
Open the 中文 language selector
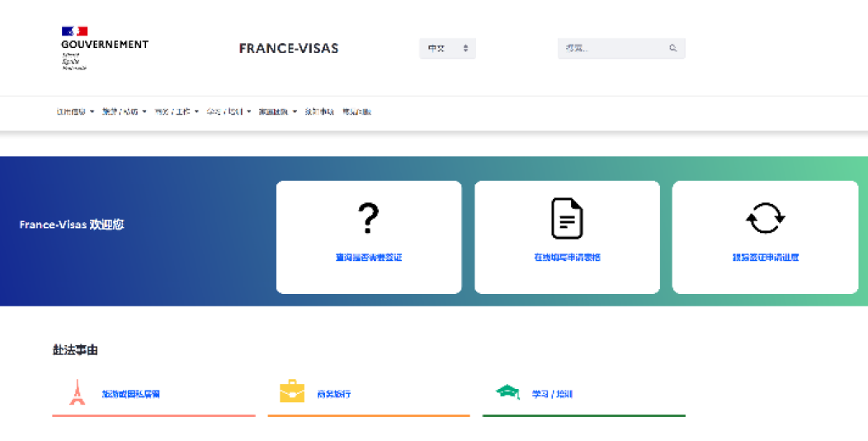(x=447, y=48)
